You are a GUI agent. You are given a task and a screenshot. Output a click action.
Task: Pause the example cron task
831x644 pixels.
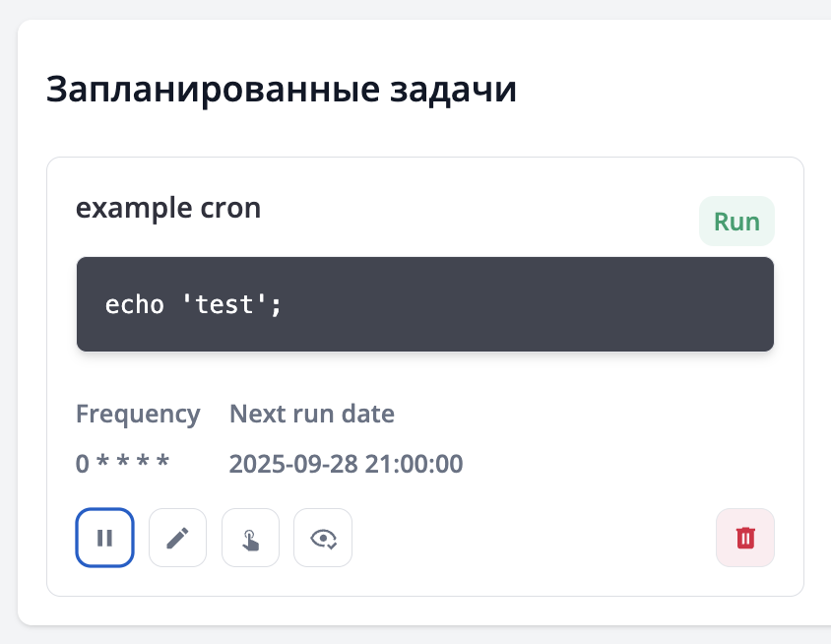104,538
